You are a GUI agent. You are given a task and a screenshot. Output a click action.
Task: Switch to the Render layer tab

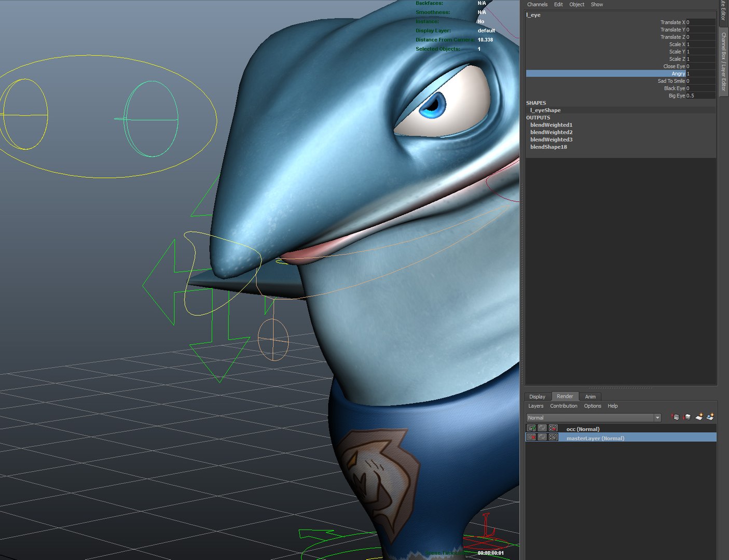[x=565, y=396]
